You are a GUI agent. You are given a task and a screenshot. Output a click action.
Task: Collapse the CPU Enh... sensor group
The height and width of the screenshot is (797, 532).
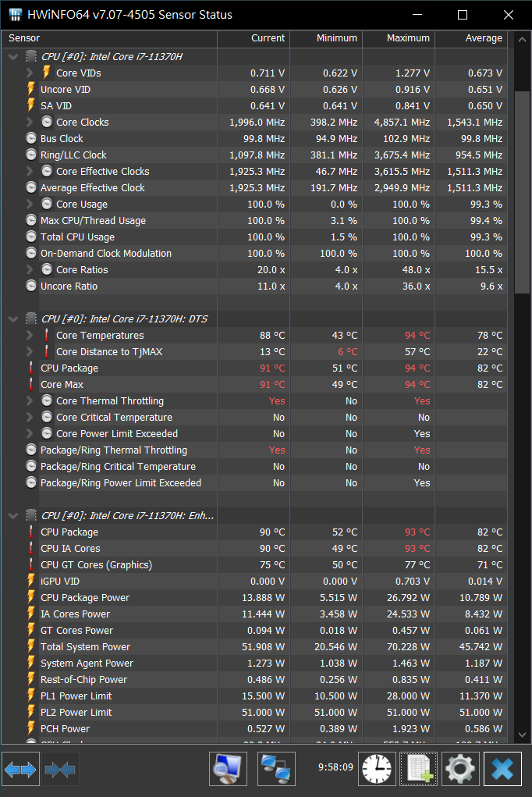(13, 516)
